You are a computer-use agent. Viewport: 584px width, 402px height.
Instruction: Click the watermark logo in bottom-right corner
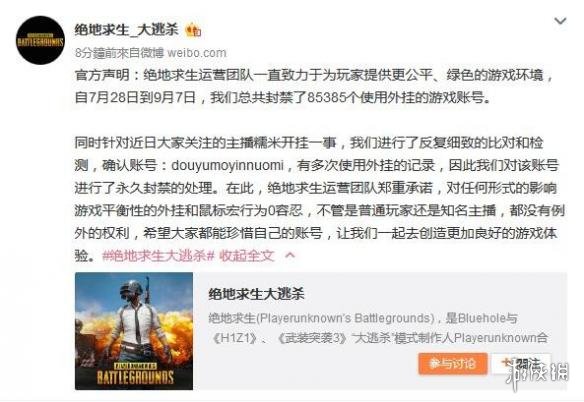click(537, 373)
